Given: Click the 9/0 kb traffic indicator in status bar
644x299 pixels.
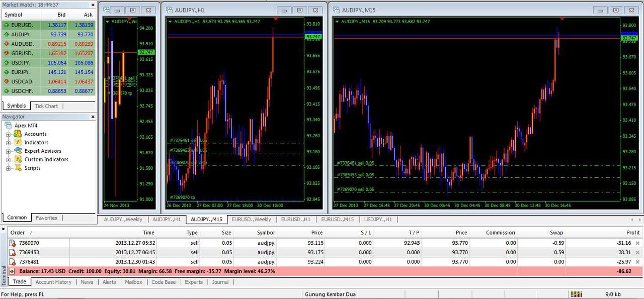Looking at the screenshot, I should point(613,294).
